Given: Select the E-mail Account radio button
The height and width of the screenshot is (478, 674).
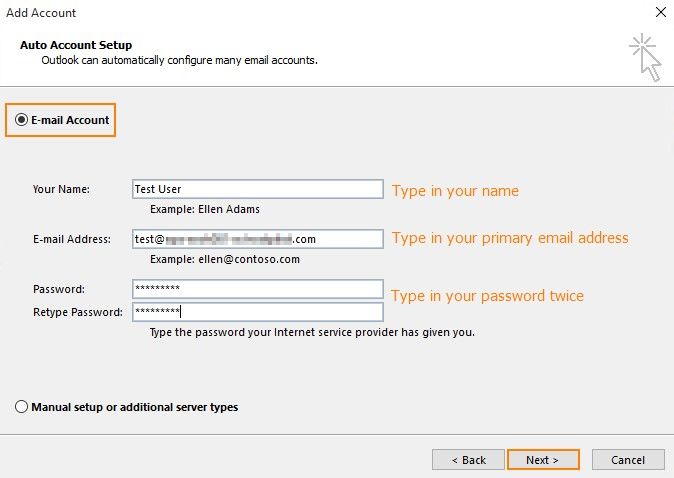Looking at the screenshot, I should [x=22, y=120].
